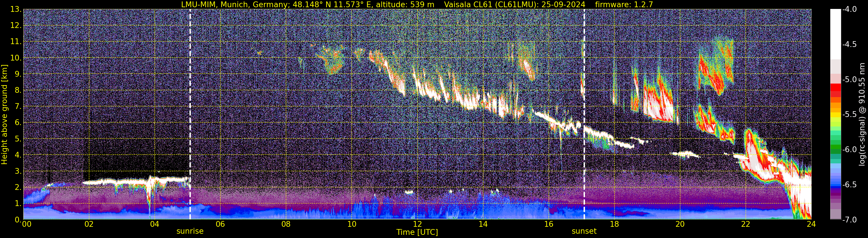Click the time tick label '00'
Screen dimensions: 868x238
(26, 224)
